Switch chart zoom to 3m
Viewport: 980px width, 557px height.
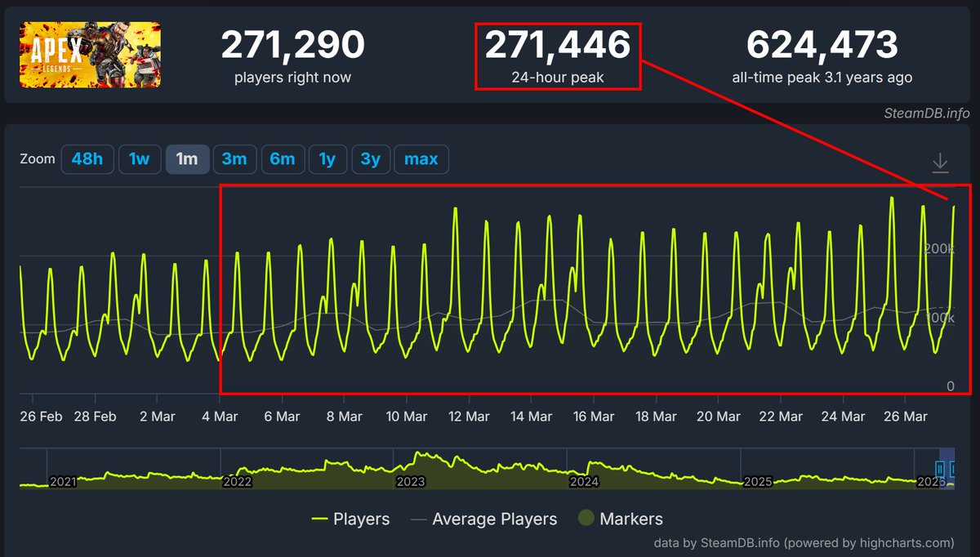(x=234, y=159)
